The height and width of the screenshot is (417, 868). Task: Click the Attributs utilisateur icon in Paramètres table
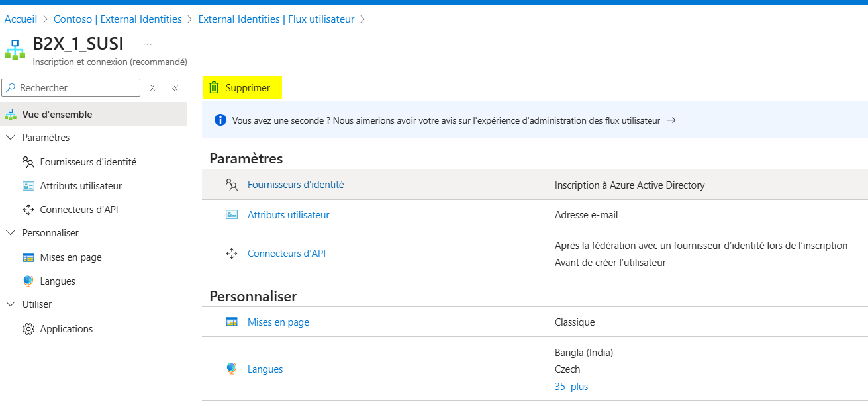(x=232, y=215)
